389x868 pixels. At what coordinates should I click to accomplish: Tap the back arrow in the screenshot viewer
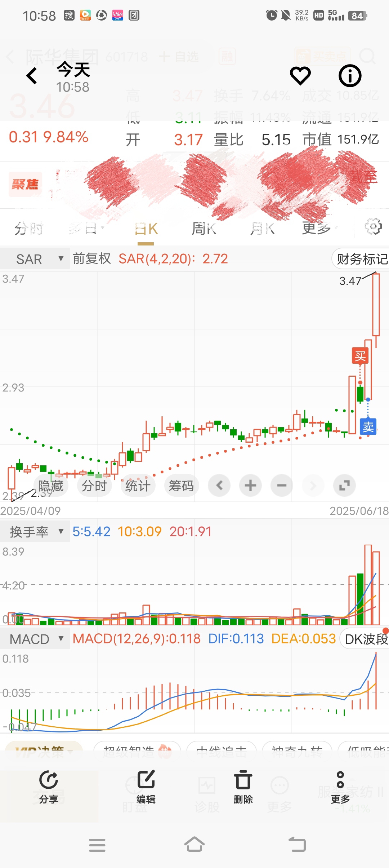click(x=32, y=76)
